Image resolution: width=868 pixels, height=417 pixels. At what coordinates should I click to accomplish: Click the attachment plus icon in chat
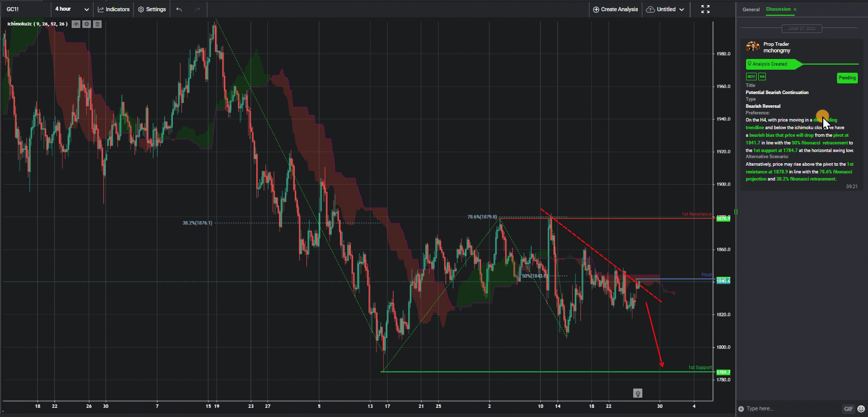[x=741, y=409]
